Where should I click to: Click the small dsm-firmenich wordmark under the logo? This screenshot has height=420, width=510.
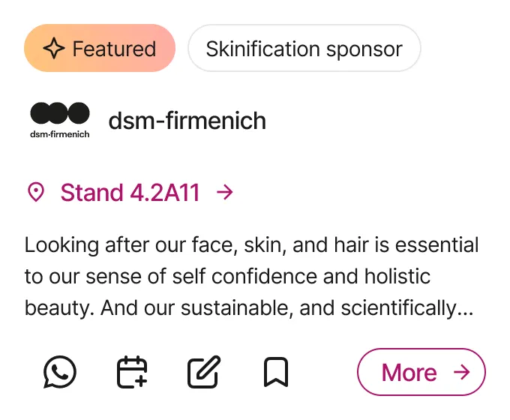(x=60, y=134)
